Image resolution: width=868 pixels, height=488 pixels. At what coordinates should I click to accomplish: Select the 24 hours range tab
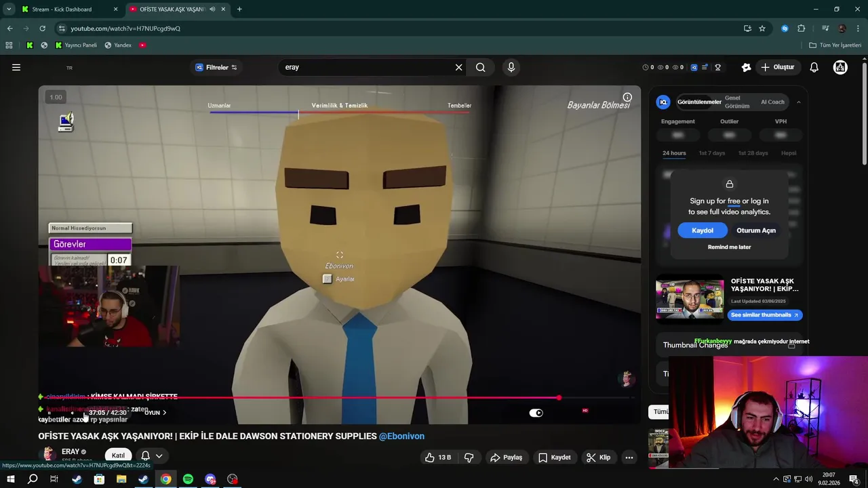click(x=674, y=153)
